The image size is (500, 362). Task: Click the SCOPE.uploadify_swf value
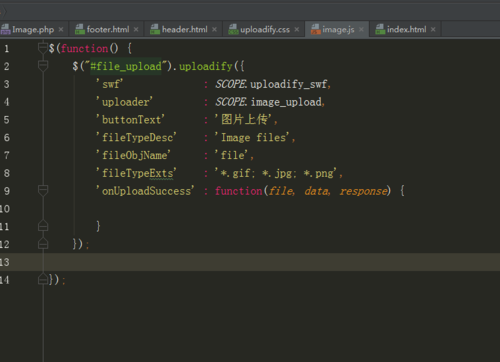click(x=271, y=84)
